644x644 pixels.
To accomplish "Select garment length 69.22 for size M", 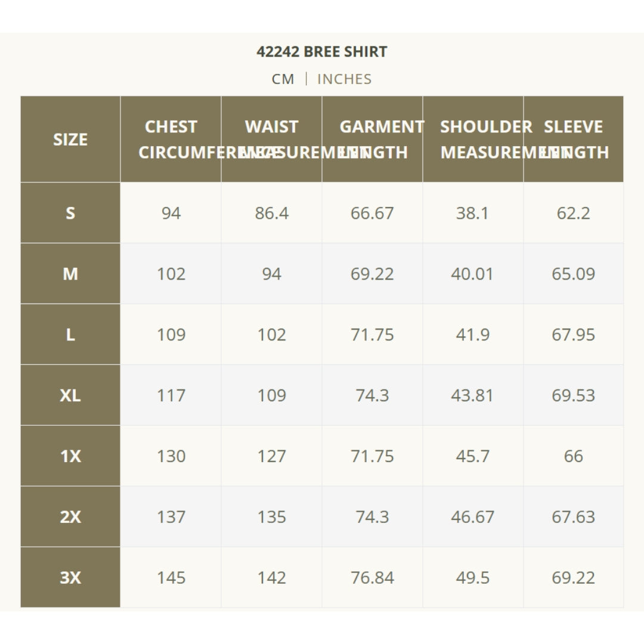I will (x=372, y=274).
